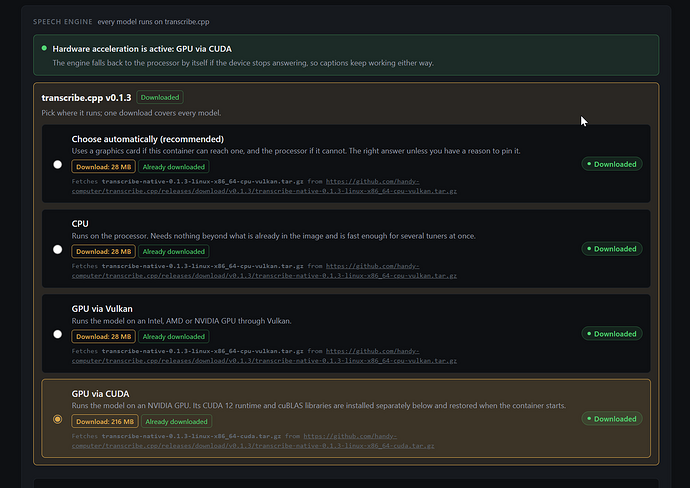Click banner text 'The engine falls back to the processor'
This screenshot has height=488, width=690.
coord(243,63)
